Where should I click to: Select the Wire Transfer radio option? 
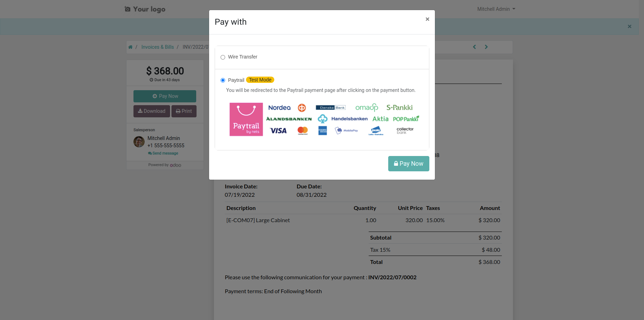click(x=223, y=57)
